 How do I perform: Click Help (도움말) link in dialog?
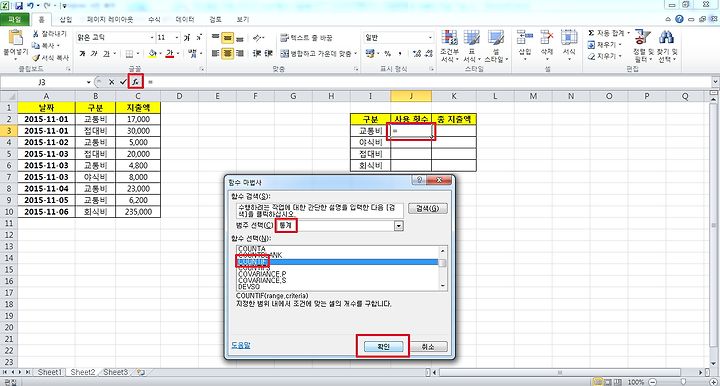tap(241, 345)
